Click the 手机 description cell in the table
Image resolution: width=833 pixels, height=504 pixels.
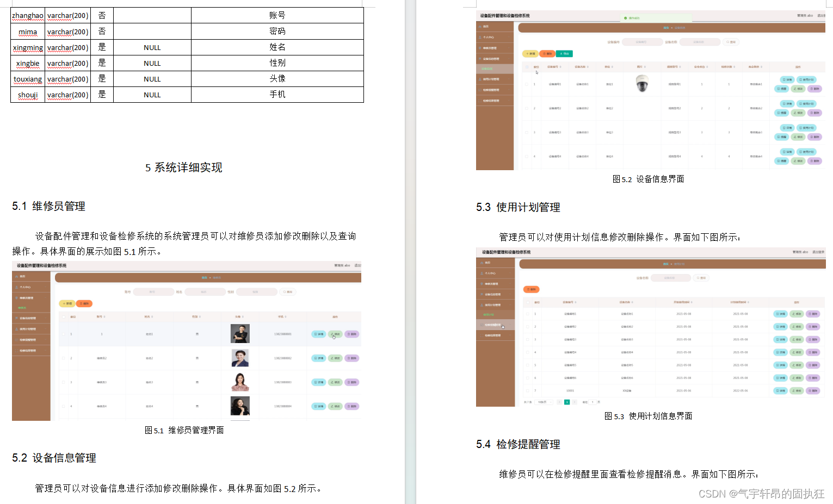pyautogui.click(x=277, y=95)
